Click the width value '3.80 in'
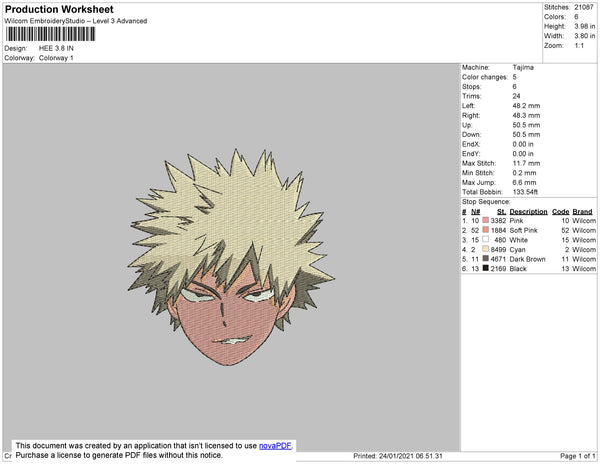 click(585, 36)
